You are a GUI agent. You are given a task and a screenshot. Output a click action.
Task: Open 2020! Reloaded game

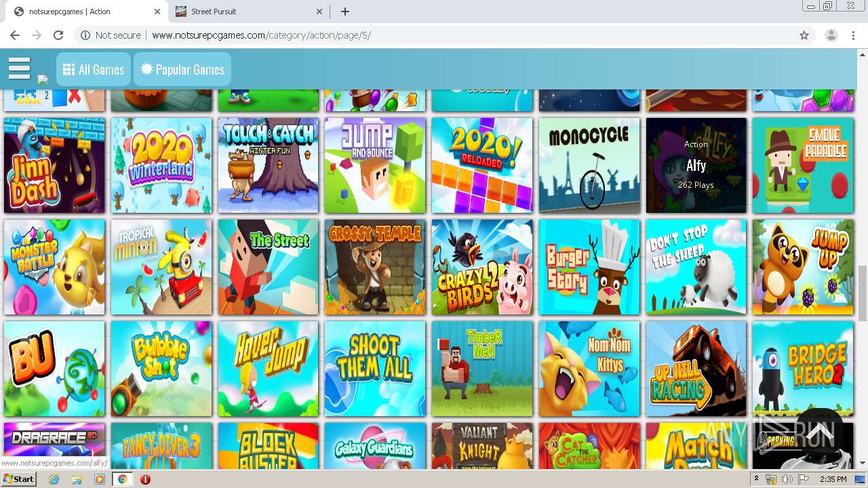pyautogui.click(x=482, y=165)
